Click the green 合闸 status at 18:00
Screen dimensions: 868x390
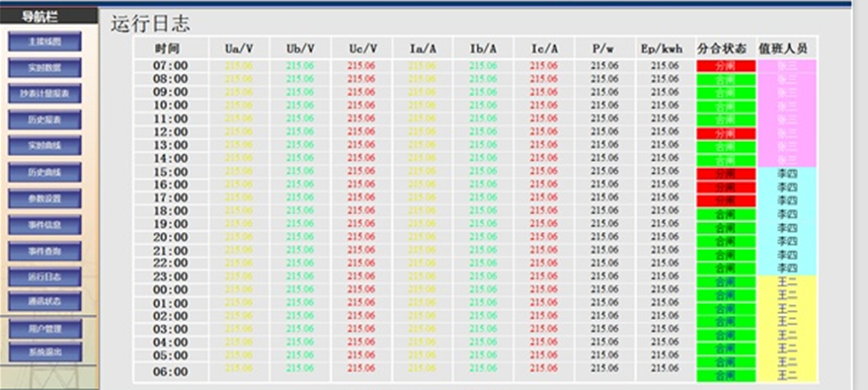726,214
